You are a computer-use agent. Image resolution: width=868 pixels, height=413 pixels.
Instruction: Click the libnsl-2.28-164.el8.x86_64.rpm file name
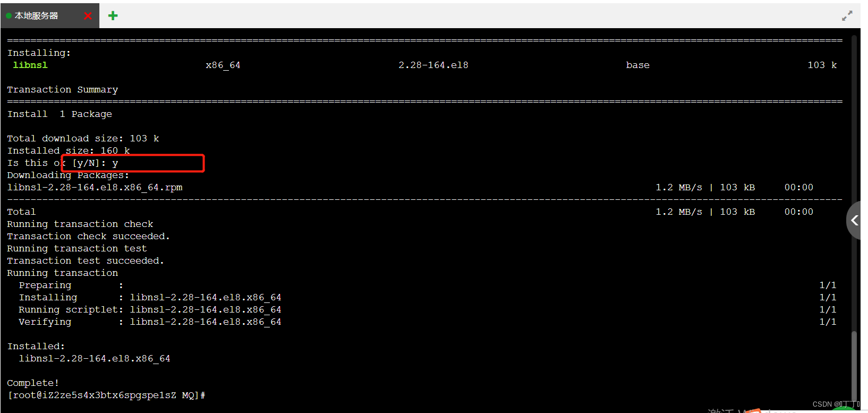(x=95, y=187)
